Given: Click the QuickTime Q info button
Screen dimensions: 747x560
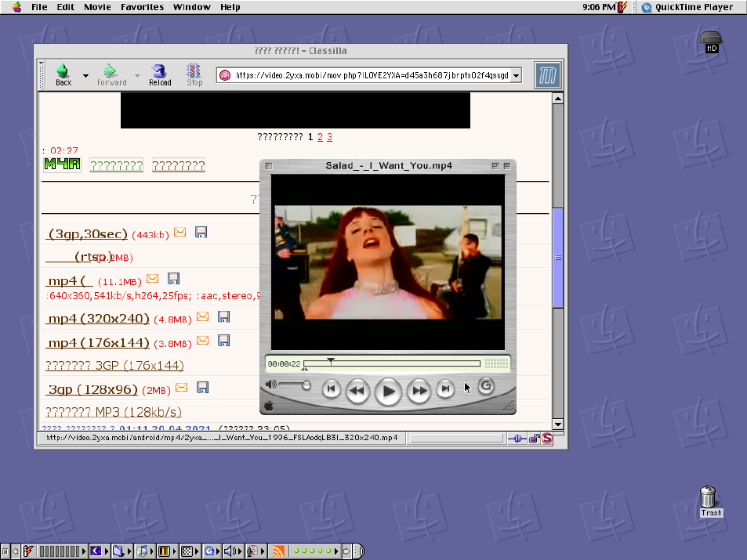Looking at the screenshot, I should 486,385.
